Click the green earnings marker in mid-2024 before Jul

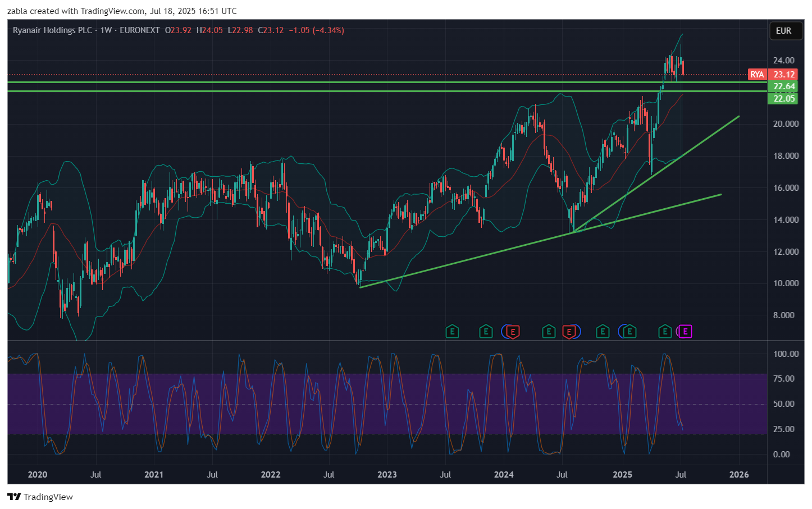tap(549, 332)
